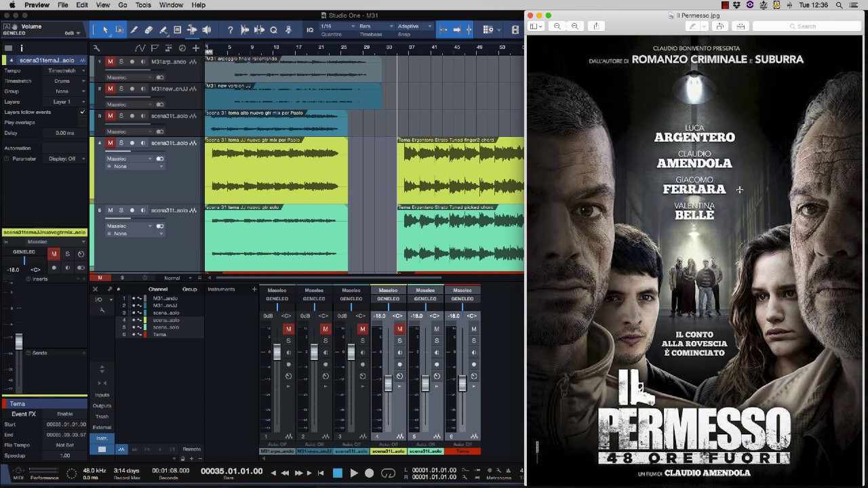Click the Rewind button in transport

[x=285, y=473]
